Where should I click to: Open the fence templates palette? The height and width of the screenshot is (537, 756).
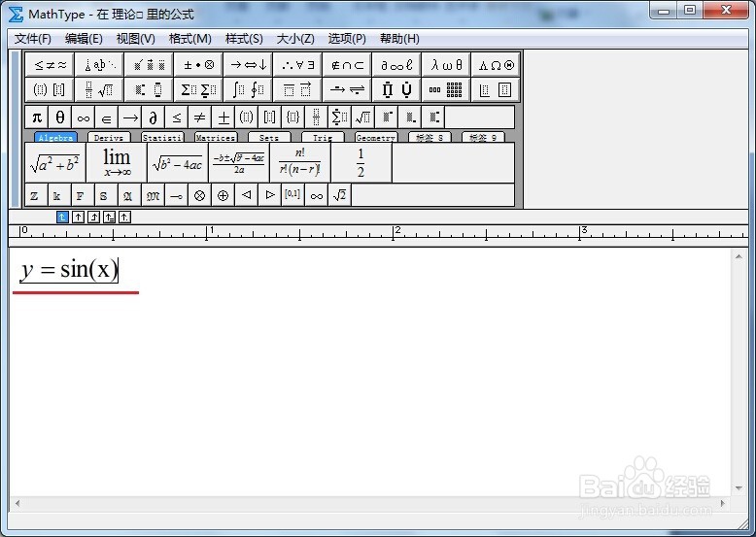[50, 89]
